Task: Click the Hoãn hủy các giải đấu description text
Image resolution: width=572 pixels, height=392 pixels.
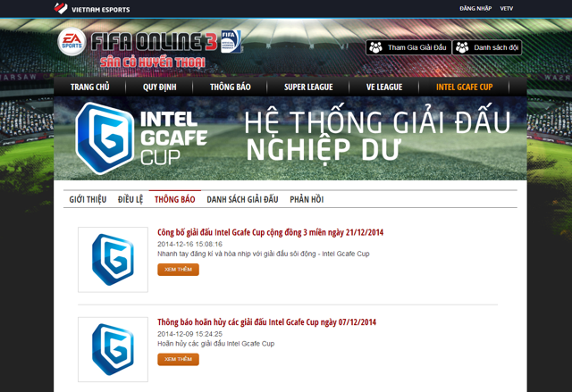Action: pyautogui.click(x=216, y=344)
